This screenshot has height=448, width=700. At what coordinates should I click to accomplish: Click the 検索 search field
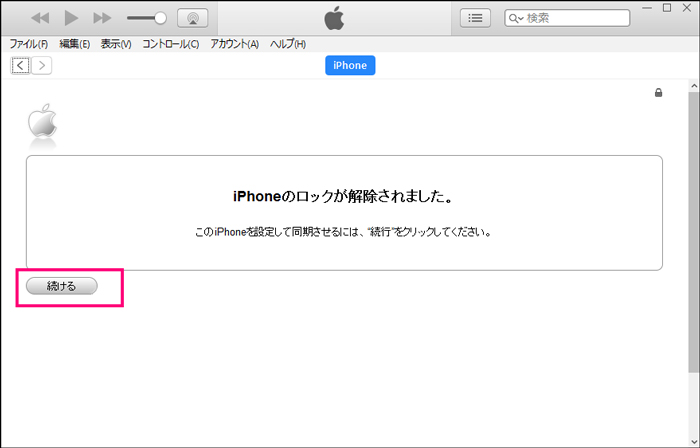(567, 18)
